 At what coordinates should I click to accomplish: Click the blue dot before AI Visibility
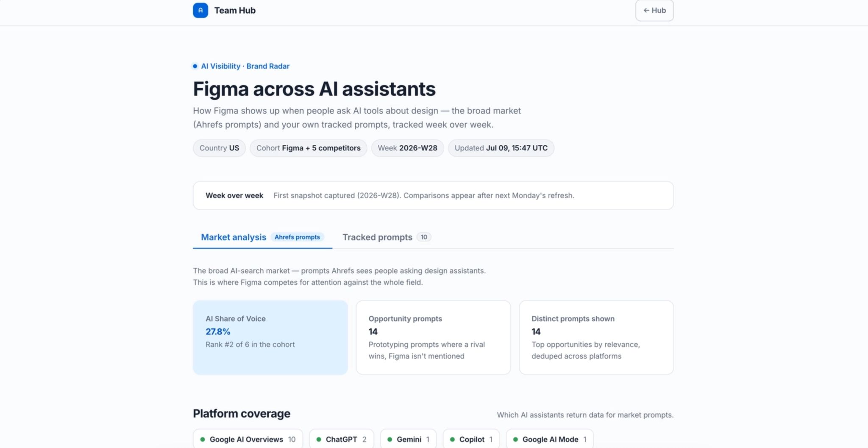point(195,66)
